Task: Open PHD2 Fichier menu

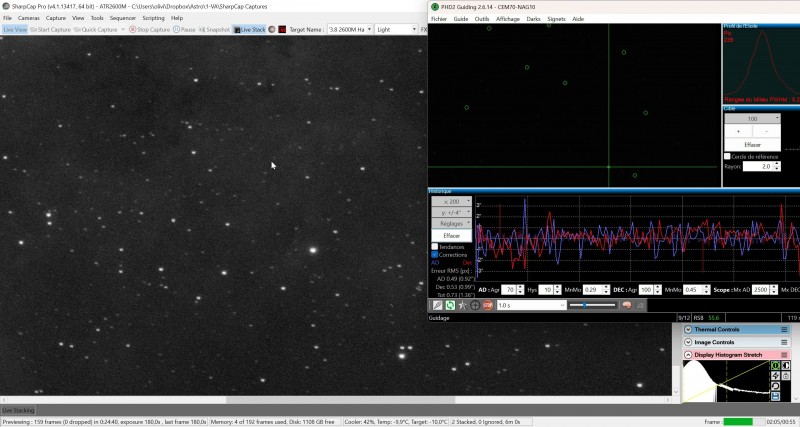Action: click(x=439, y=19)
